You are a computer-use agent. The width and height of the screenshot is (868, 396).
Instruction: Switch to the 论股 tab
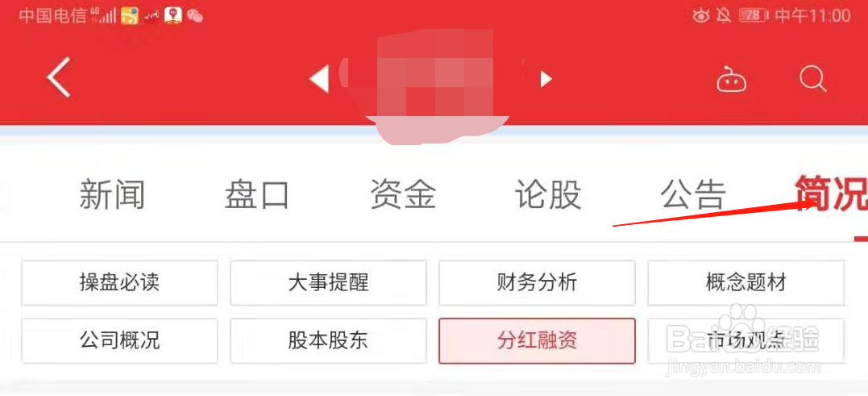pyautogui.click(x=548, y=195)
